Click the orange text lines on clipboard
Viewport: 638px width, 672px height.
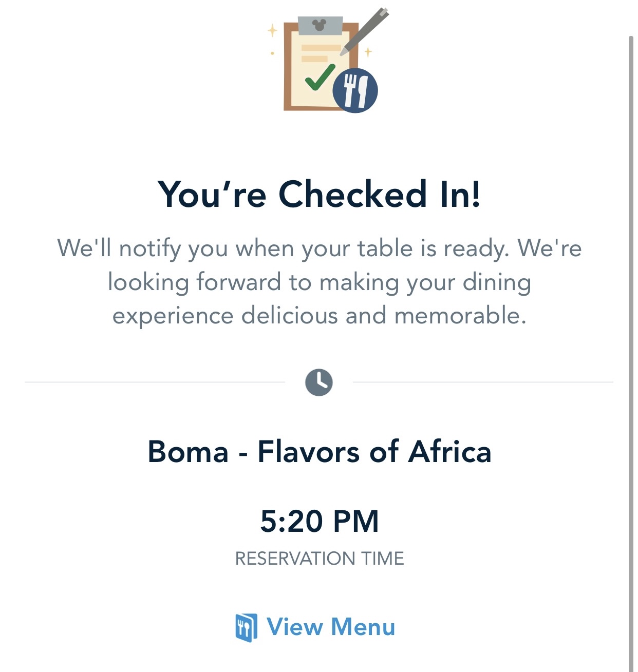pyautogui.click(x=320, y=53)
